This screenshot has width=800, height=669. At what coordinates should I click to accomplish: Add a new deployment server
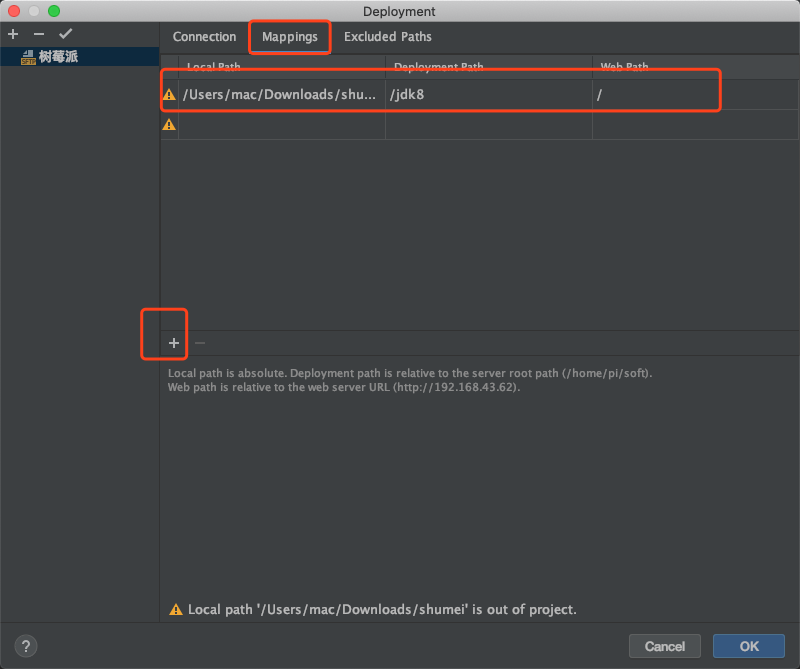click(13, 34)
